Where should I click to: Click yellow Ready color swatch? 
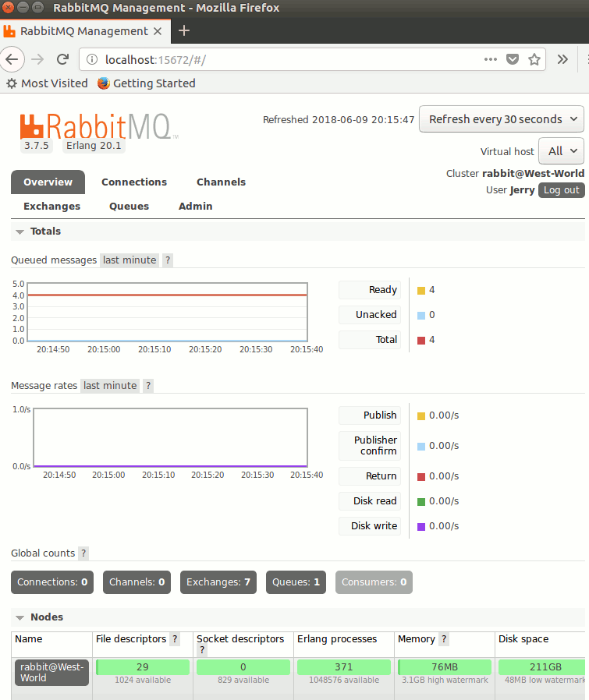click(421, 291)
